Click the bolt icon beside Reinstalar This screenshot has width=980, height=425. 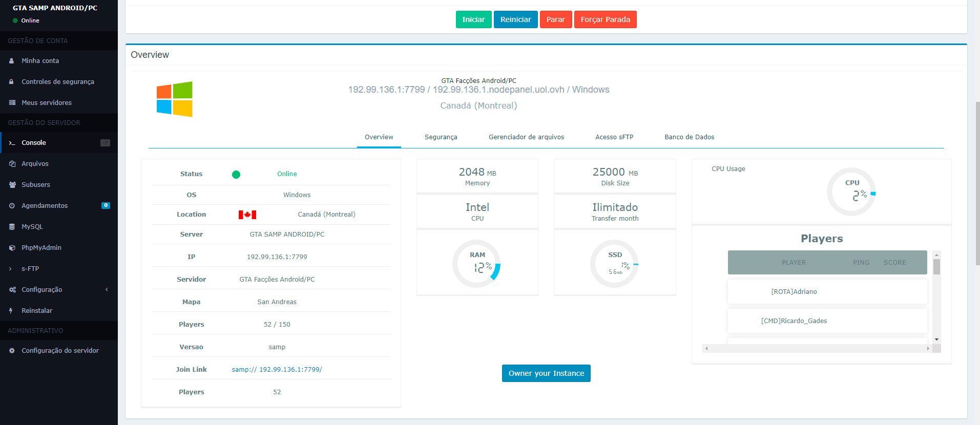[11, 311]
